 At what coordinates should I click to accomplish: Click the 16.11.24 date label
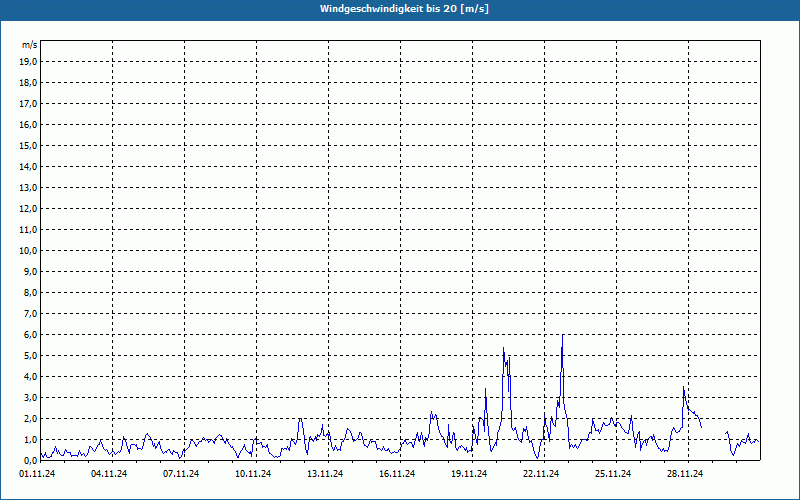pyautogui.click(x=396, y=474)
